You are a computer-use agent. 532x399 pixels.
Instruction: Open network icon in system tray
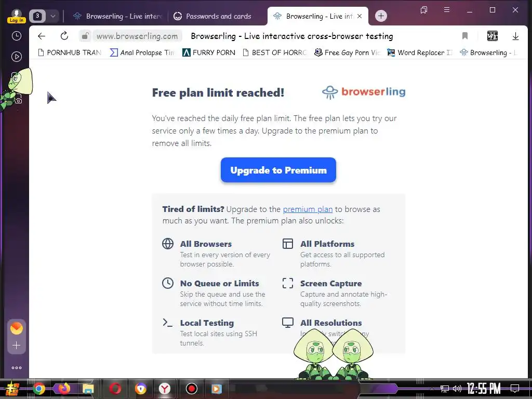coord(444,389)
